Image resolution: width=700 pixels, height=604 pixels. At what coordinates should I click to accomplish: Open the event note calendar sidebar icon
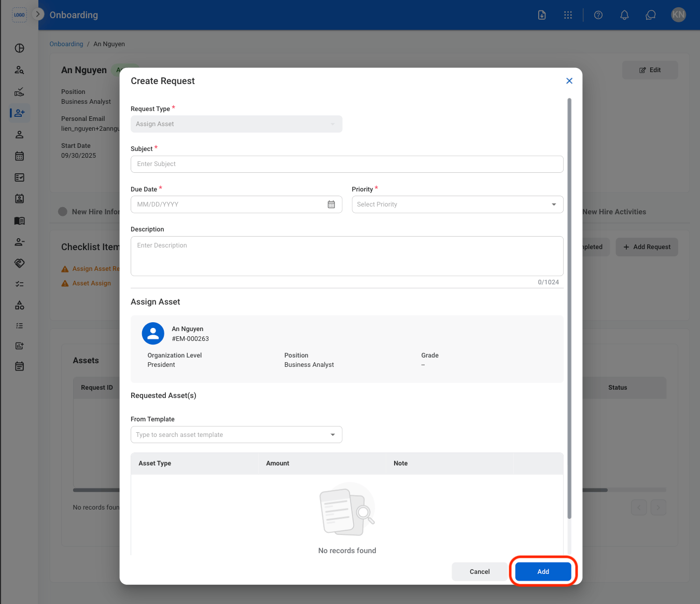[x=19, y=366]
